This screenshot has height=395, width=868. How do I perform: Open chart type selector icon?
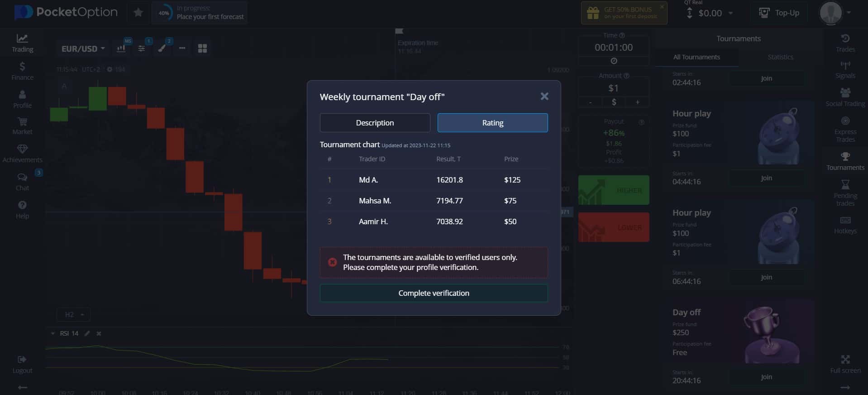point(121,48)
